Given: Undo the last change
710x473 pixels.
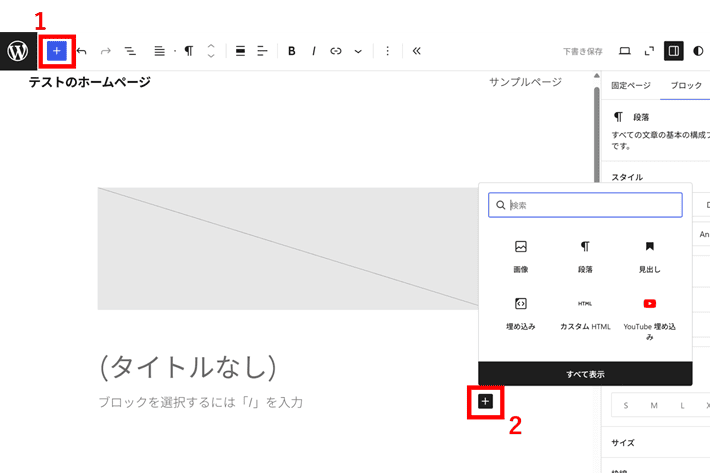Looking at the screenshot, I should pyautogui.click(x=82, y=51).
